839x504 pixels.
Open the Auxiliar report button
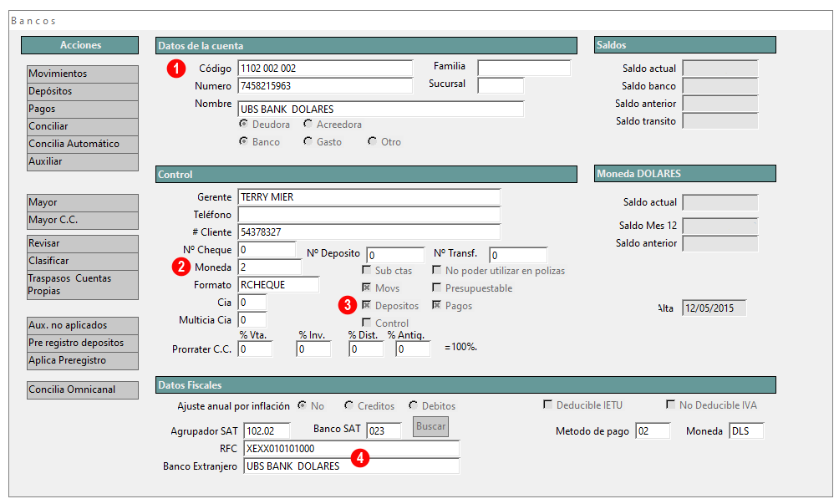pyautogui.click(x=83, y=162)
